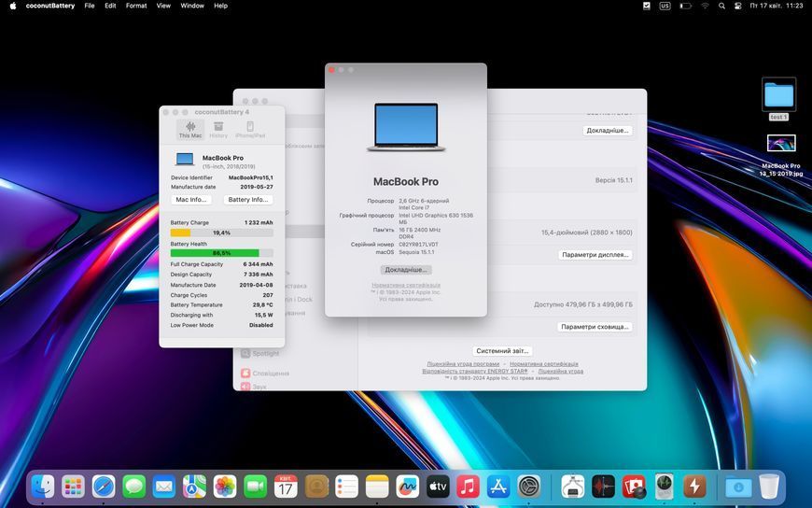Open the Apple menu
The width and height of the screenshot is (812, 508).
pos(13,6)
